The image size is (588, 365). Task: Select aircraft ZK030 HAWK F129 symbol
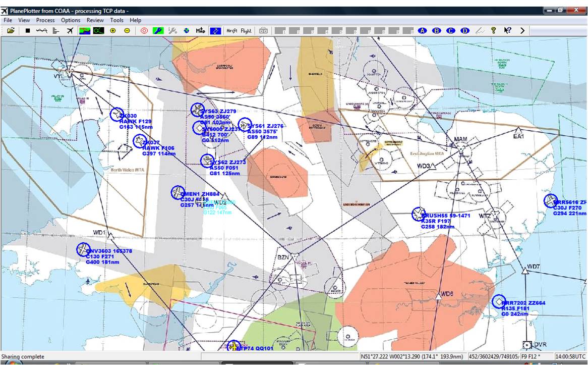[116, 114]
